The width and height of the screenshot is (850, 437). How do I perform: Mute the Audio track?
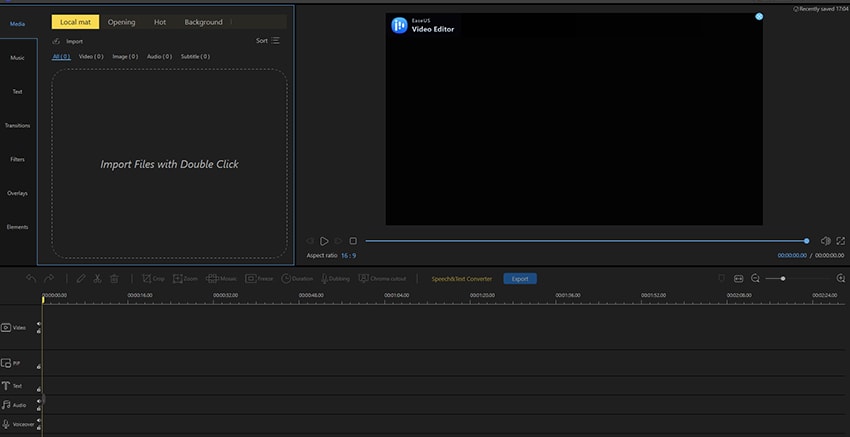coord(39,401)
